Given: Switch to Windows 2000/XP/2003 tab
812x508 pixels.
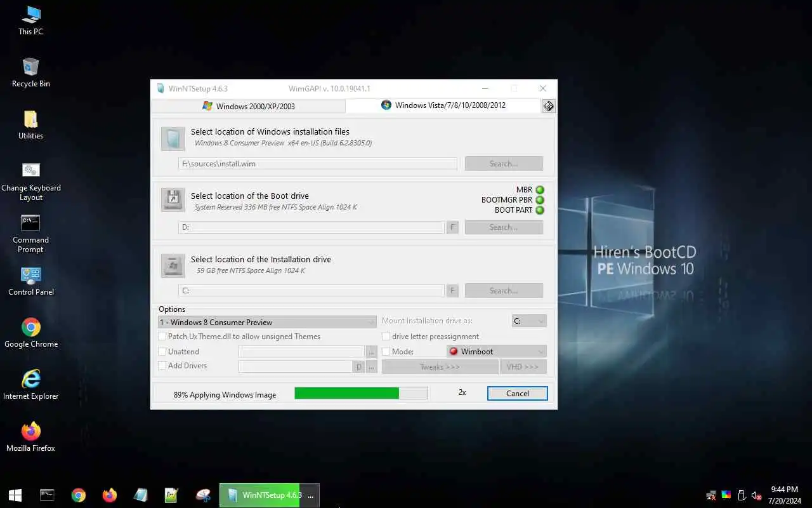Looking at the screenshot, I should [x=249, y=106].
